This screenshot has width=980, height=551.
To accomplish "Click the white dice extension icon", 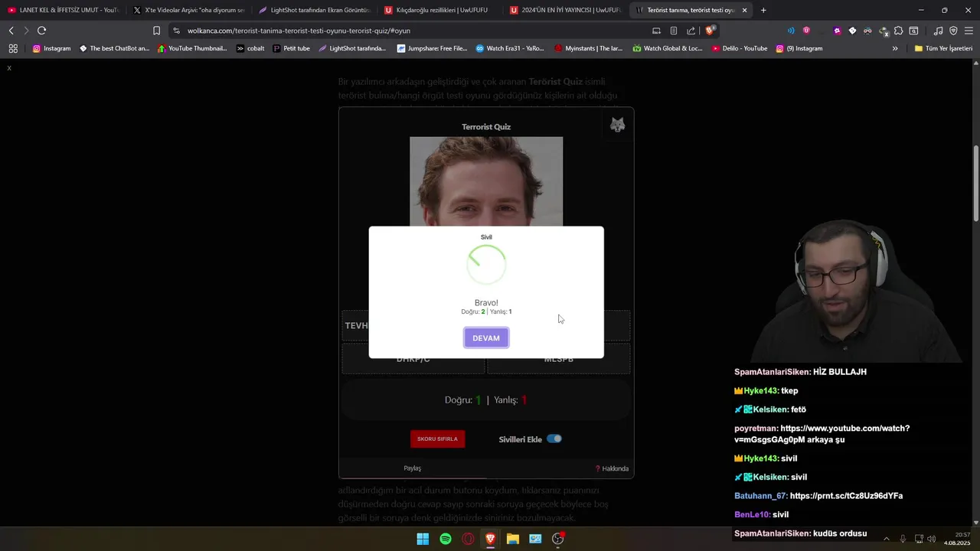I will click(x=852, y=31).
